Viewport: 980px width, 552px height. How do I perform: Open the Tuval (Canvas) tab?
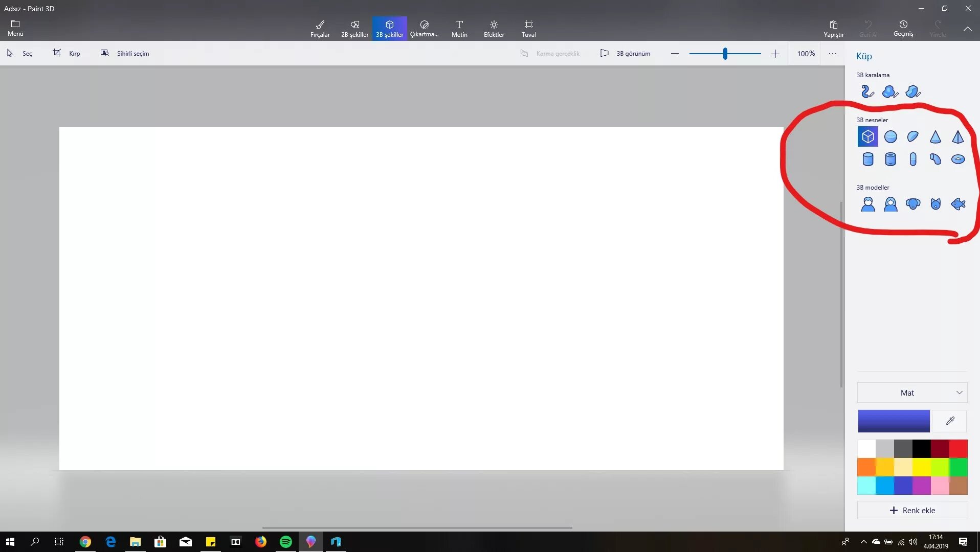pyautogui.click(x=529, y=29)
